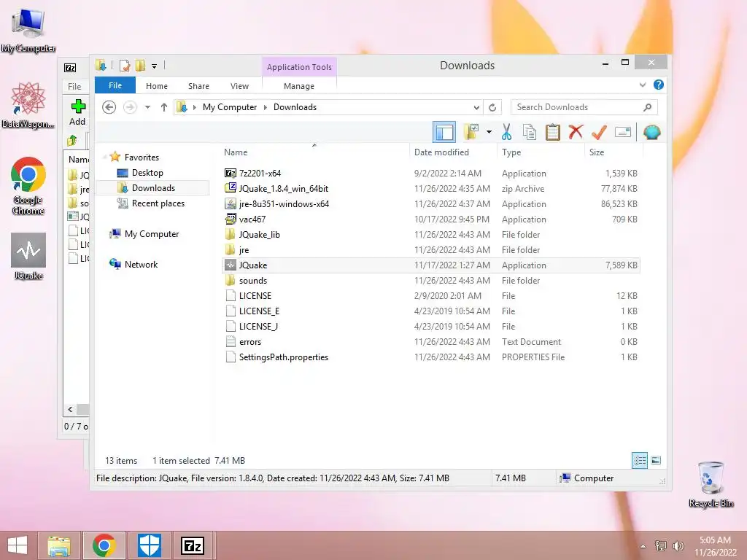
Task: Click the Rename toolbar icon
Action: (623, 132)
